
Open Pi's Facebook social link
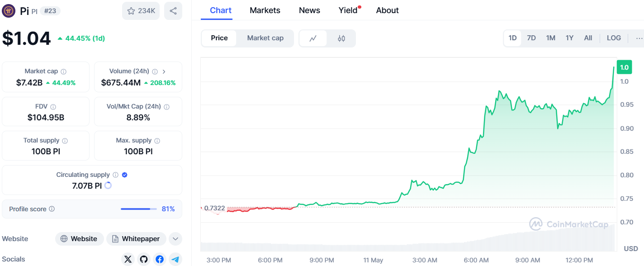coord(160,259)
